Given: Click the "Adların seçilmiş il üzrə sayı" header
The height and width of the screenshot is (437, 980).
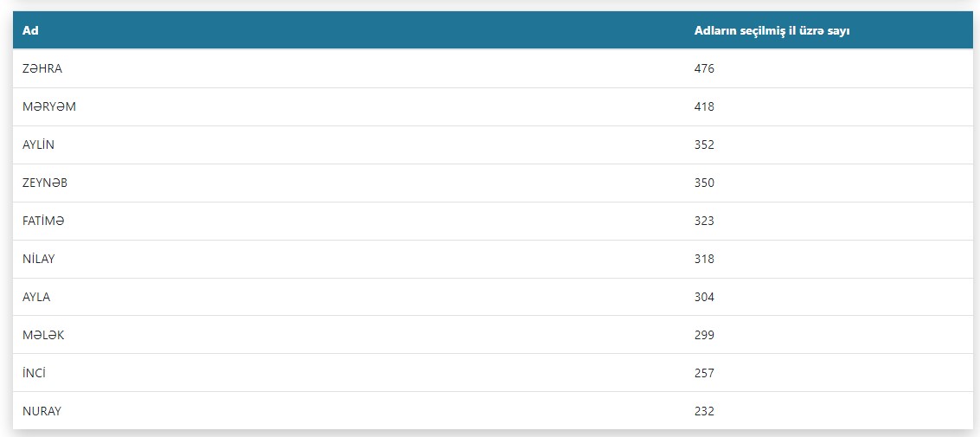Looking at the screenshot, I should tap(772, 31).
